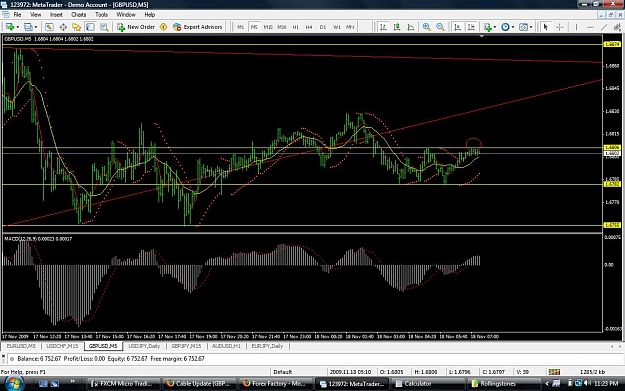Toggle the Expert Advisors button
This screenshot has height=391, width=625.
[198, 27]
